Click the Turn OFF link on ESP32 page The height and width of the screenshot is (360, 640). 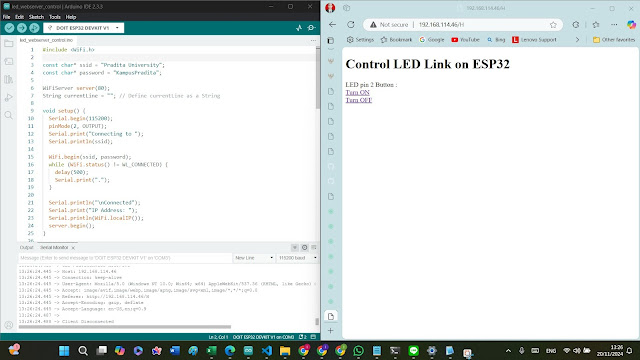pyautogui.click(x=359, y=100)
